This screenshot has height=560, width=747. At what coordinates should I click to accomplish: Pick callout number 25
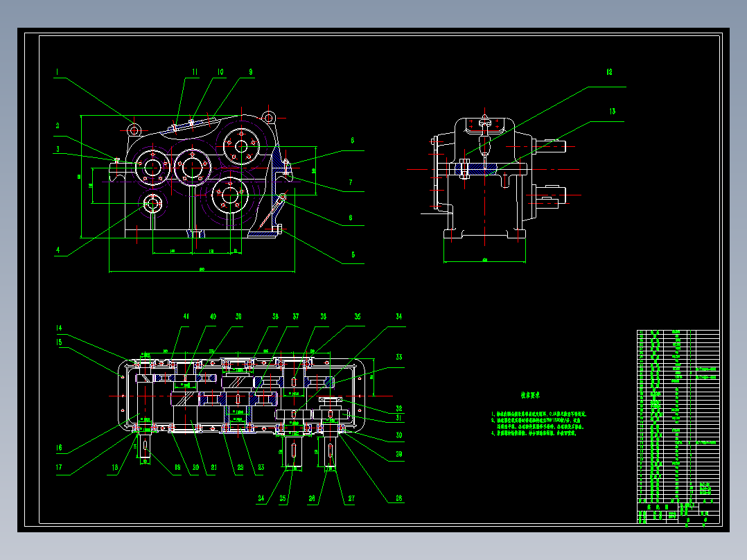point(283,498)
